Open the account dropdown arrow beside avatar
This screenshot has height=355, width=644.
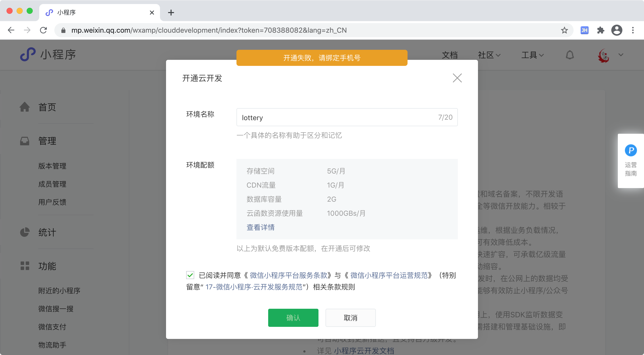coord(621,55)
